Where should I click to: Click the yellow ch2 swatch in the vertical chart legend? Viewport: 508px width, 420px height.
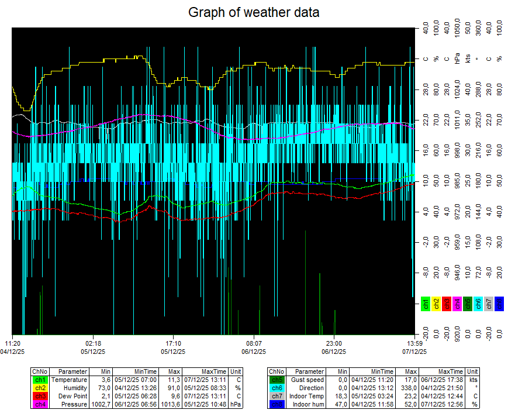pyautogui.click(x=436, y=303)
